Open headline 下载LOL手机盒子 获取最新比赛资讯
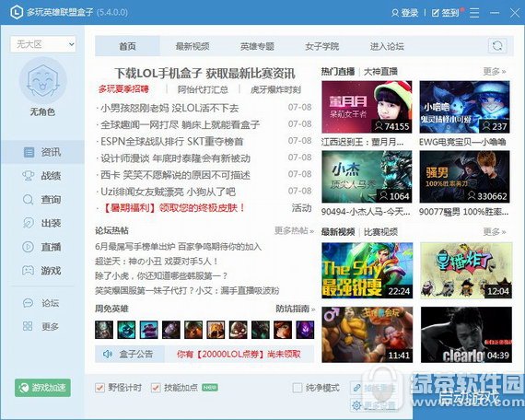 [204, 74]
